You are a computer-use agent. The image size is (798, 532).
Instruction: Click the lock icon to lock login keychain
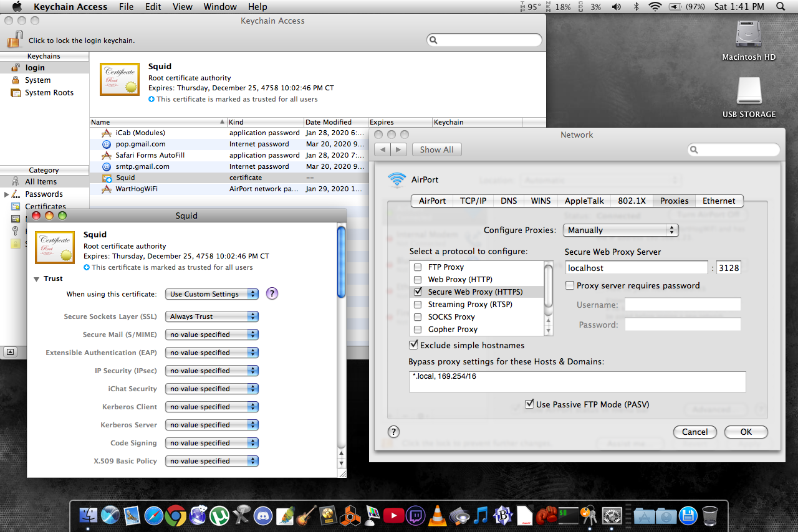click(15, 40)
